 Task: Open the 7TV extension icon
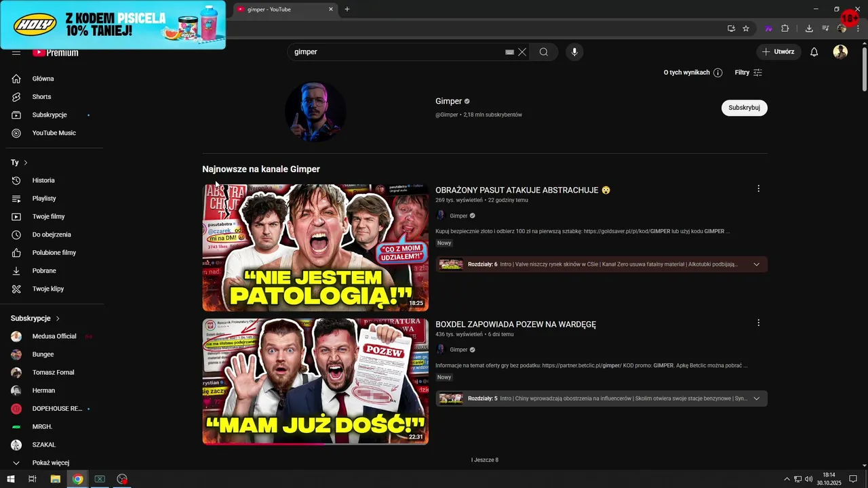[769, 28]
